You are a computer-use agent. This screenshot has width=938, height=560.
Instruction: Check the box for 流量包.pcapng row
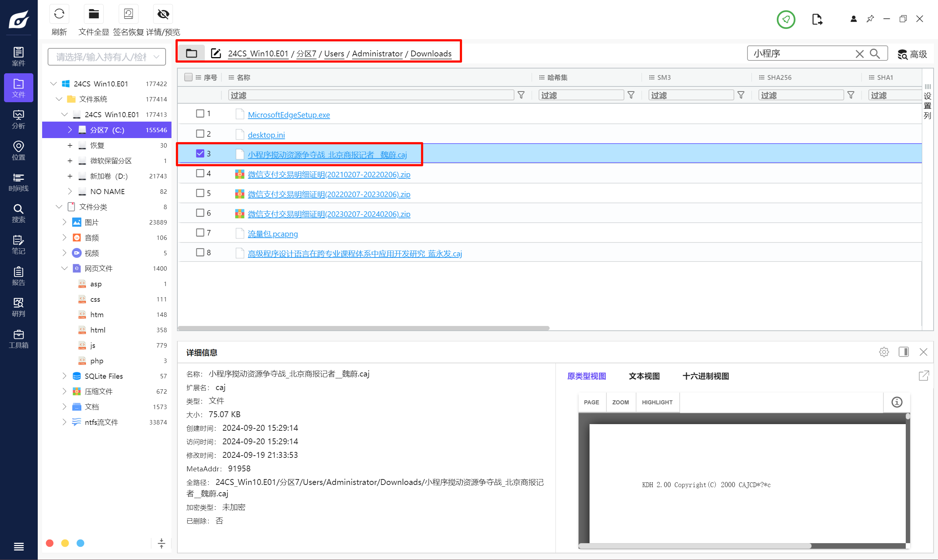pyautogui.click(x=200, y=233)
